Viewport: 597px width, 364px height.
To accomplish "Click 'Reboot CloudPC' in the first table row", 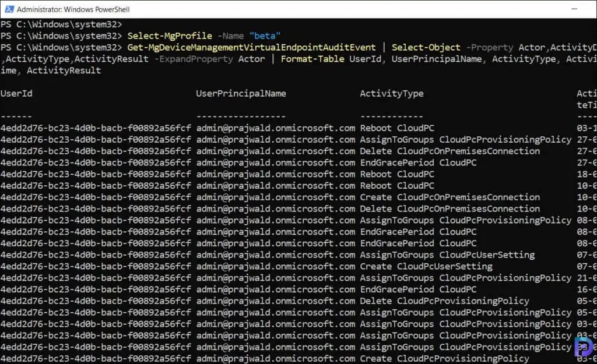I will coord(397,128).
